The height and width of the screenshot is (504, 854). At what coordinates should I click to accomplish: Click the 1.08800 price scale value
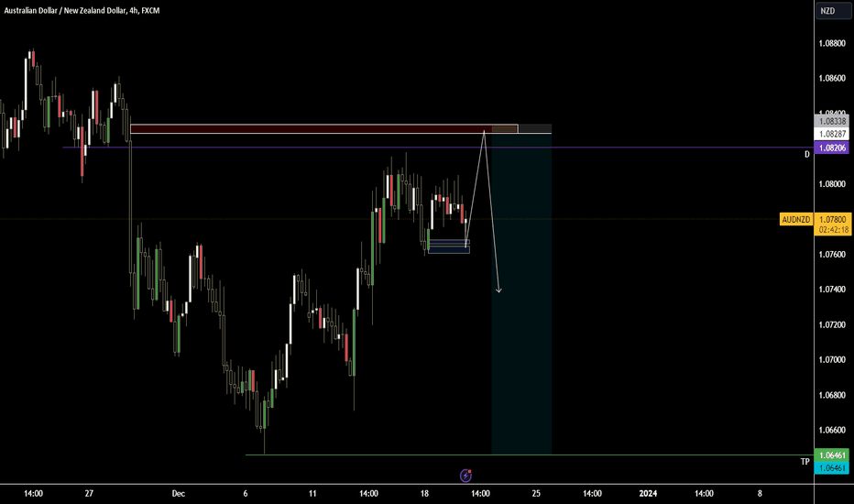832,43
